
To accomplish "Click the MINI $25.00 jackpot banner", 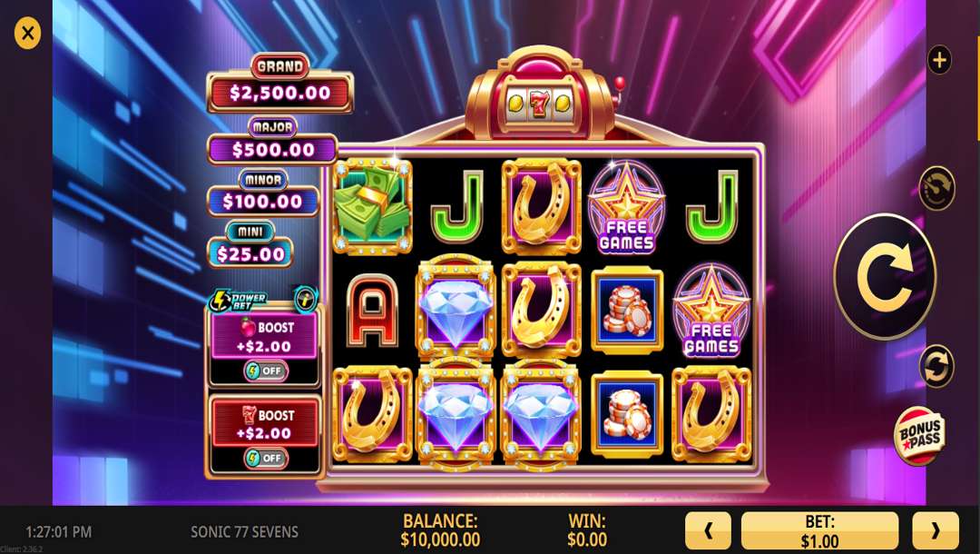I will (x=250, y=244).
